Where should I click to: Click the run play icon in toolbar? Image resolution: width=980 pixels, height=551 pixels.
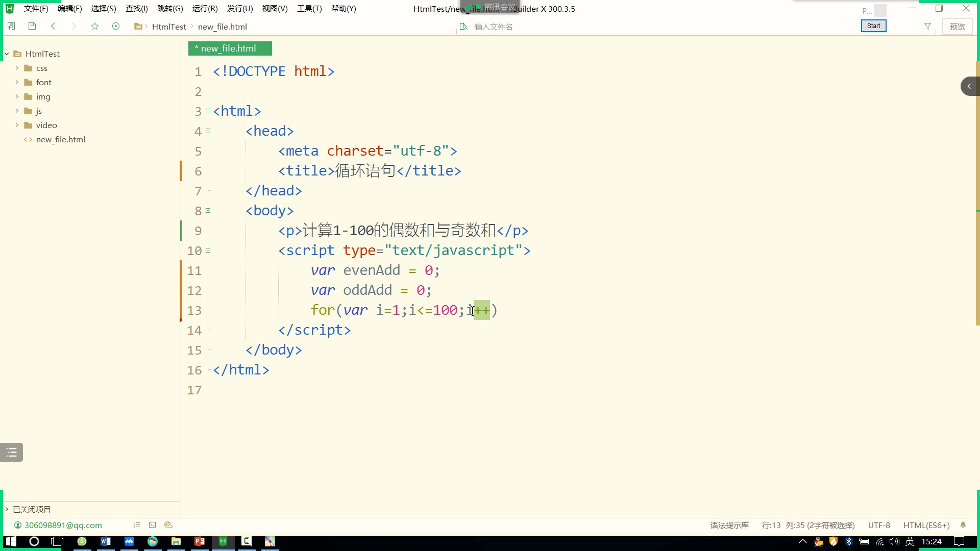(116, 26)
